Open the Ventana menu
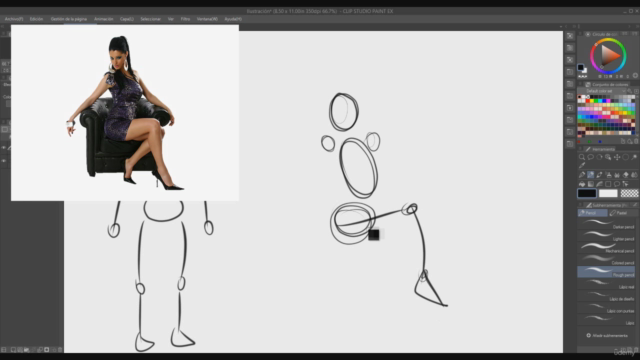Viewport: 640px width, 360px height. (207, 19)
